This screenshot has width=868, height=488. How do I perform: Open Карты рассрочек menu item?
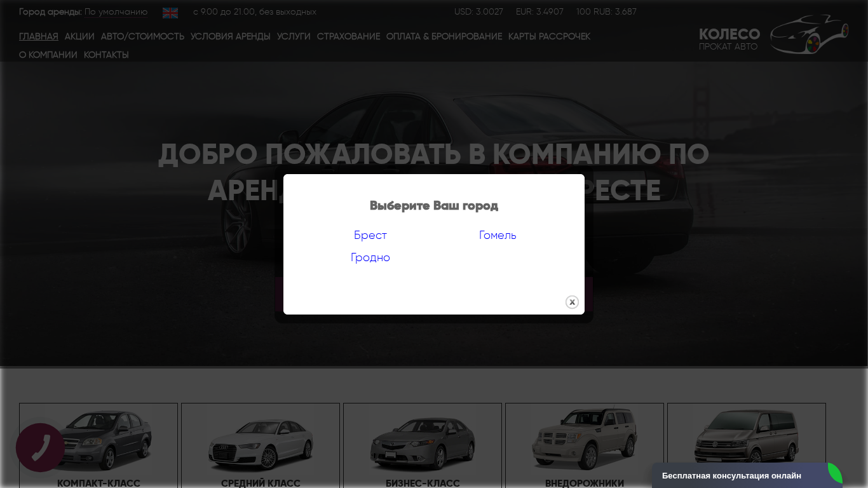click(549, 36)
